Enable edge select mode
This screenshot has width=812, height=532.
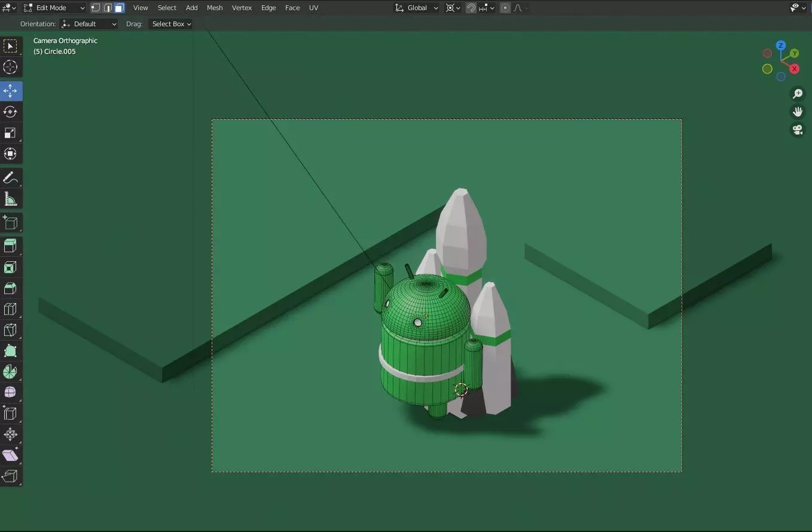click(x=108, y=8)
